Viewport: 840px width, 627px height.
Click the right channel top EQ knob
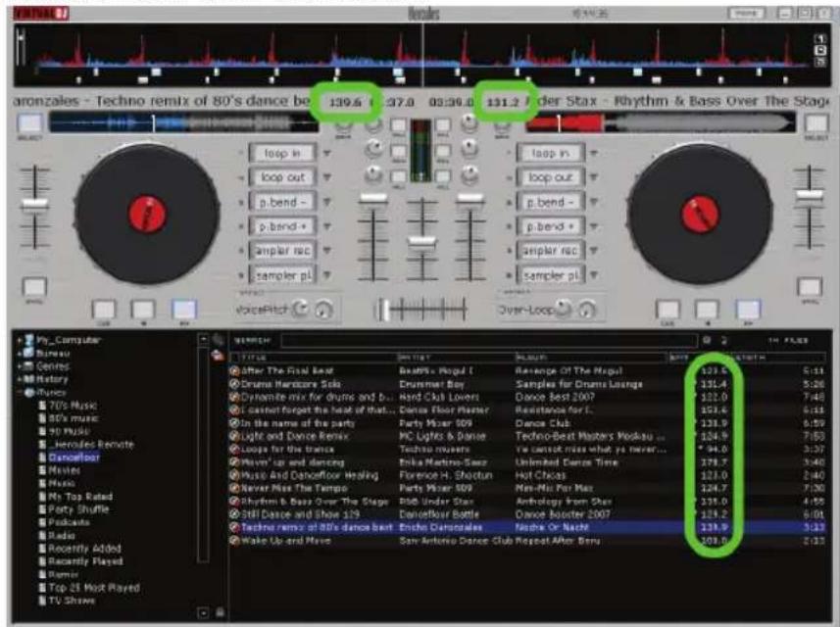tap(469, 123)
